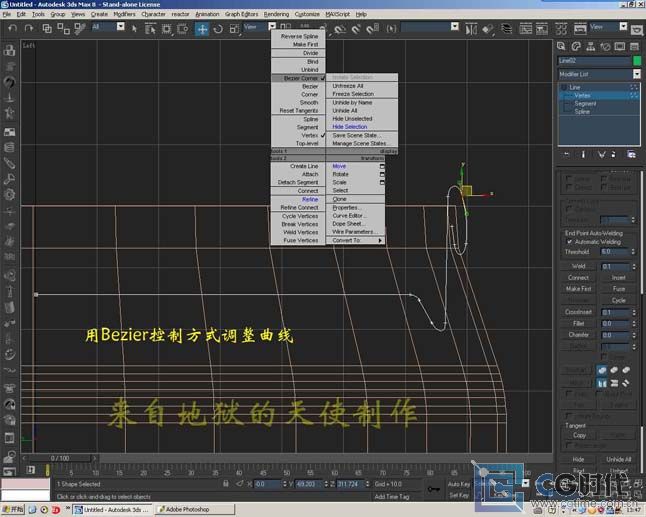Open the selection filter 'All' dropdown

(120, 27)
